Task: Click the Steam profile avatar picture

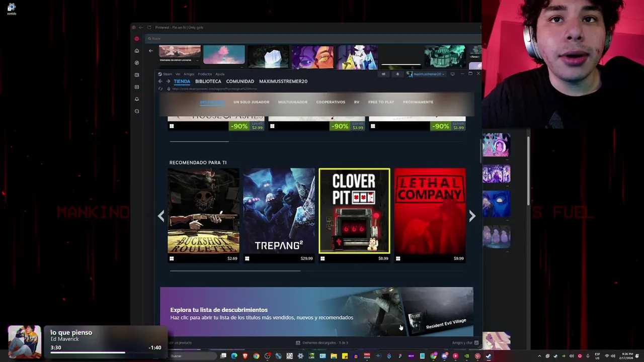Action: 410,74
